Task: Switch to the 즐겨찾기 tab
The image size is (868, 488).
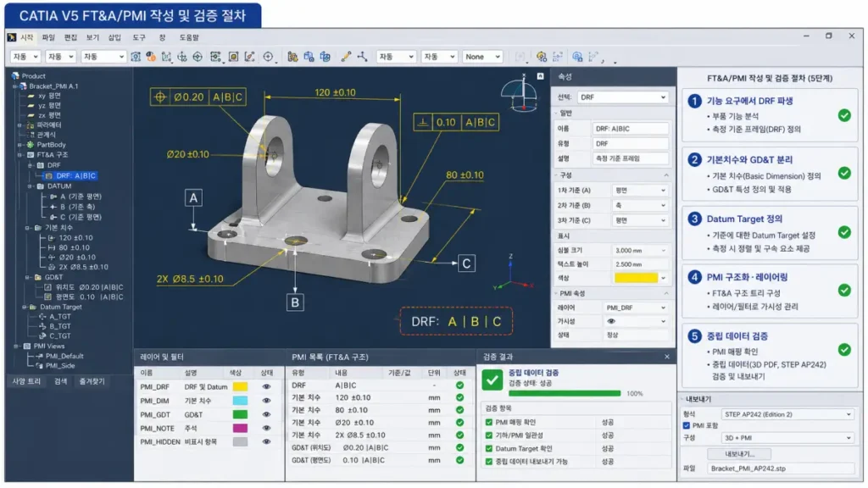Action: point(92,381)
